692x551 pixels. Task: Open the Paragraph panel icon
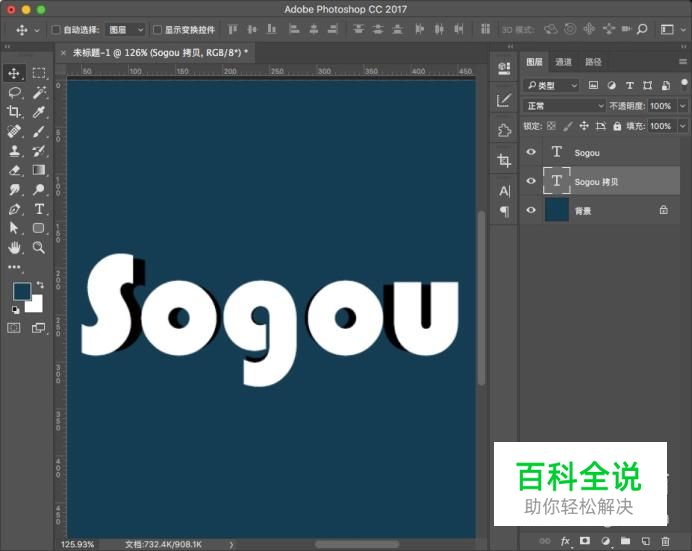coord(504,212)
